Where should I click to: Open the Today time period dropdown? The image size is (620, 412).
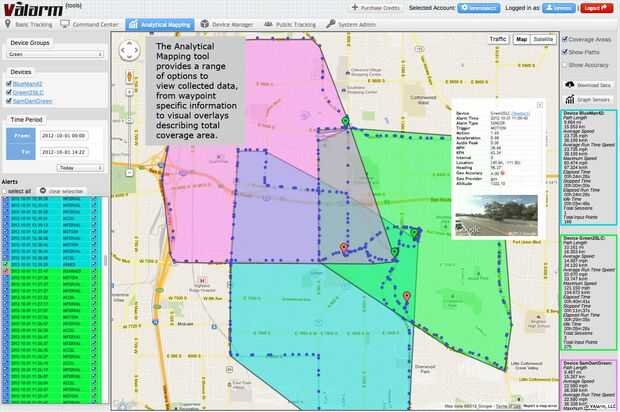(x=80, y=168)
